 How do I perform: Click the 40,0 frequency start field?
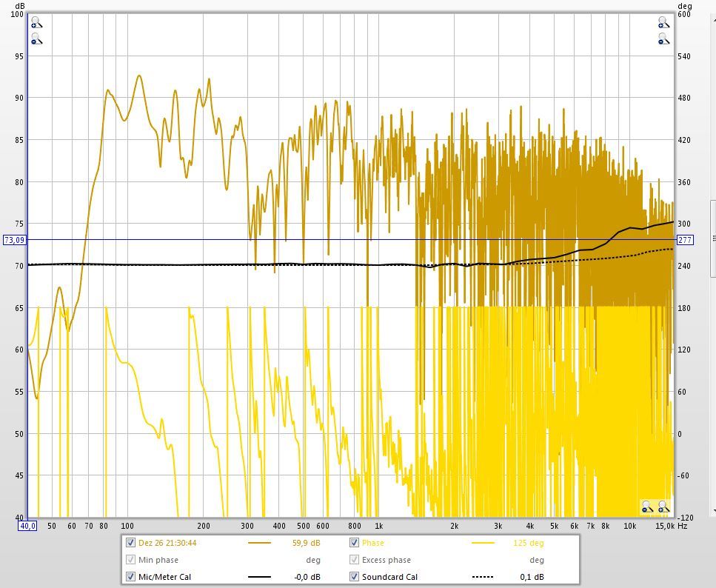tap(27, 526)
